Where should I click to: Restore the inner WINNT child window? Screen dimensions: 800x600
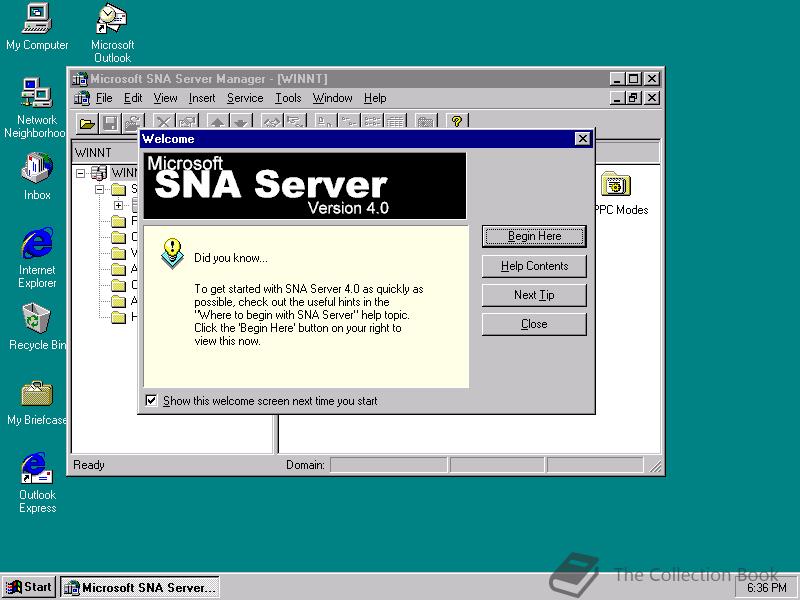click(x=633, y=98)
